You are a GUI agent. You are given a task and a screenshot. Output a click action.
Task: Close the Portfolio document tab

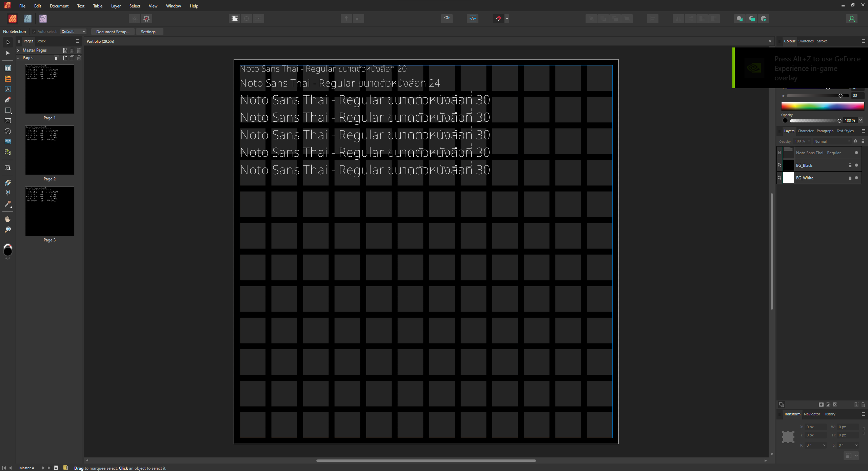pyautogui.click(x=770, y=41)
